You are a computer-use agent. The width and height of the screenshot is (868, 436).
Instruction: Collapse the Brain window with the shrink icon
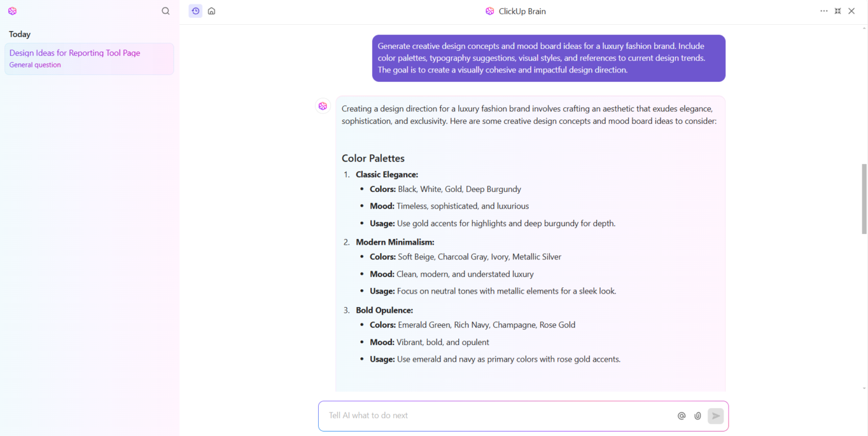pyautogui.click(x=838, y=11)
